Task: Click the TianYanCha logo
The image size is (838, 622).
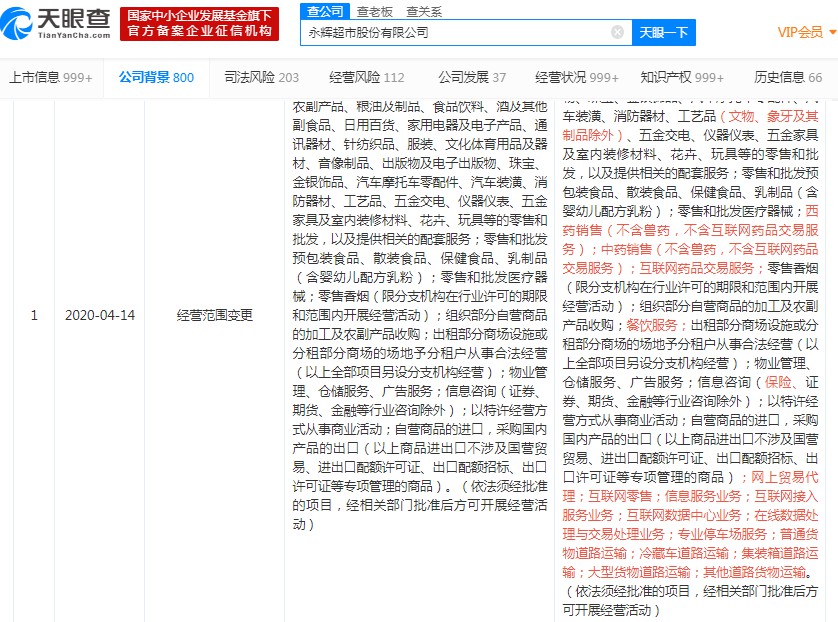Action: point(58,23)
